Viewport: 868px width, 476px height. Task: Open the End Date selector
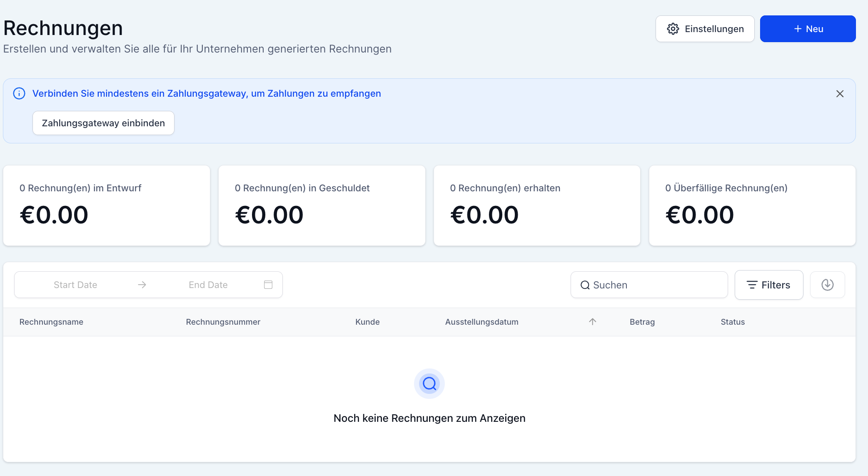click(208, 284)
